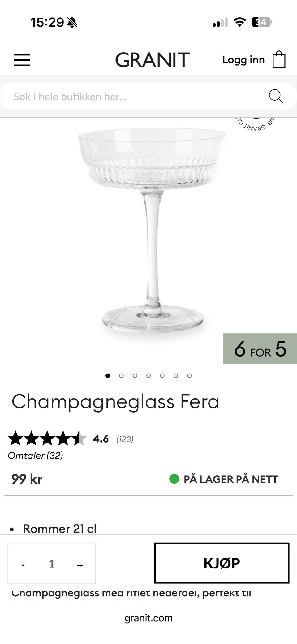
Task: Open Omtaler (32) reviews
Action: (36, 456)
